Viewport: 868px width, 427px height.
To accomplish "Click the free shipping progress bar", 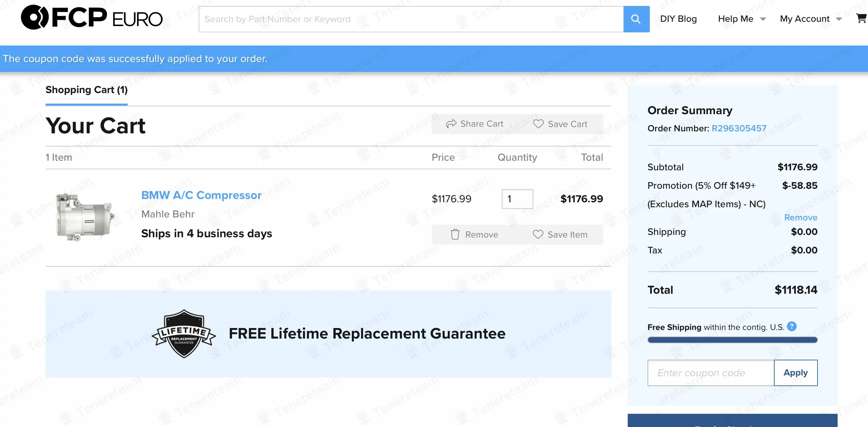I will pyautogui.click(x=732, y=340).
